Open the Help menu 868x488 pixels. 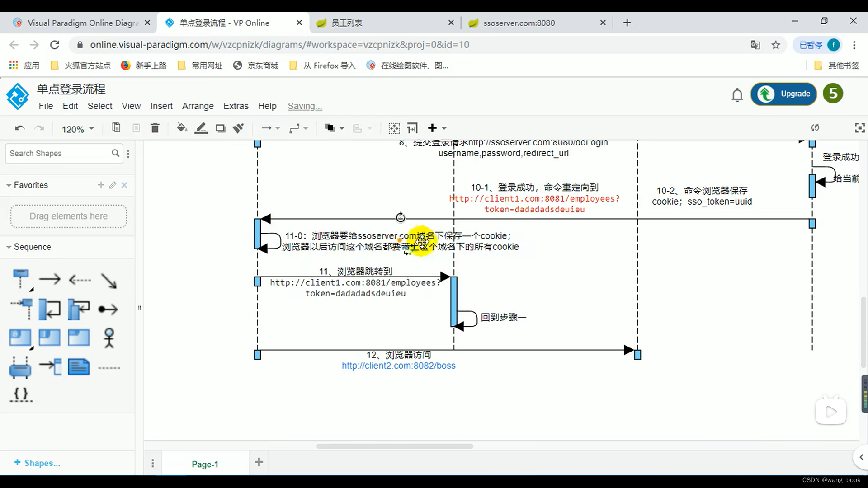tap(267, 106)
